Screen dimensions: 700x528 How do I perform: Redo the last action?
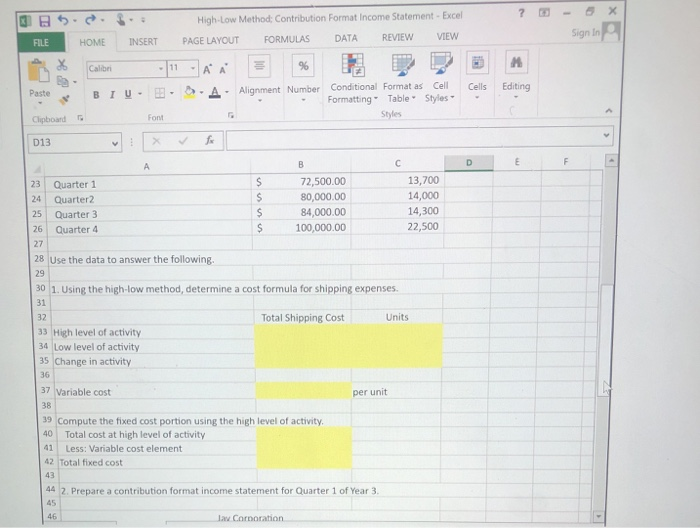click(x=91, y=20)
